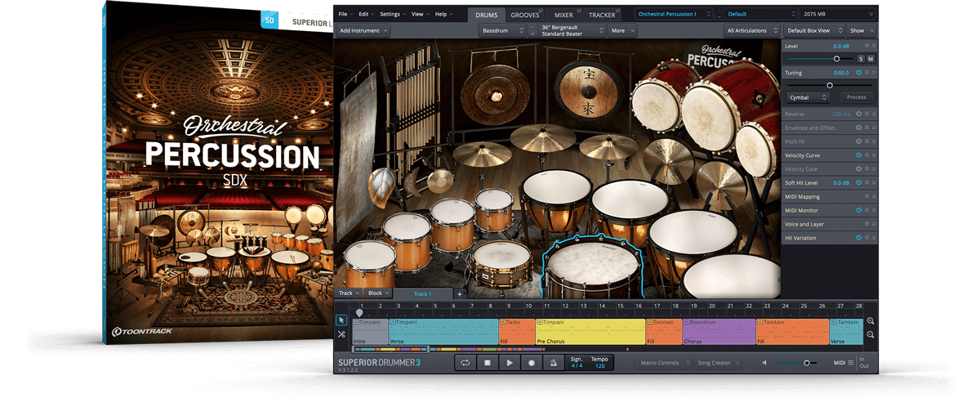980x403 pixels.
Task: Open the Help menu
Action: pos(443,14)
